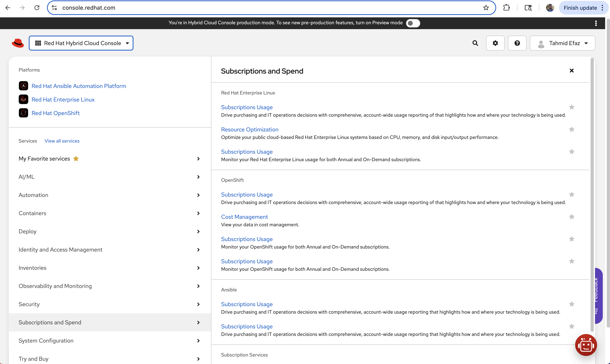
Task: Click the Red Hat fedora logo
Action: point(18,43)
